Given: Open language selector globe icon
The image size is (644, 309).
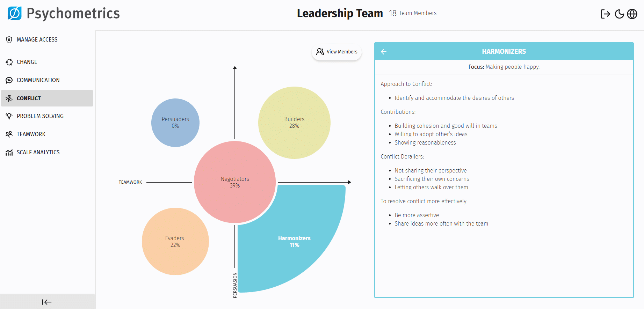Looking at the screenshot, I should [632, 14].
